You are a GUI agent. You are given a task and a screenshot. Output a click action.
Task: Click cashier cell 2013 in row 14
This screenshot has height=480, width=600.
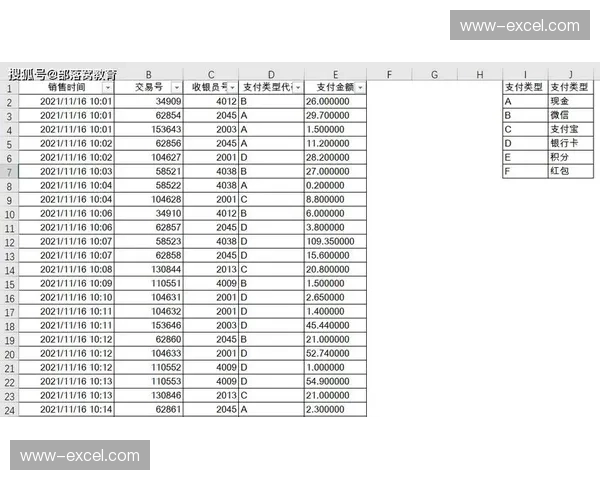coord(211,269)
